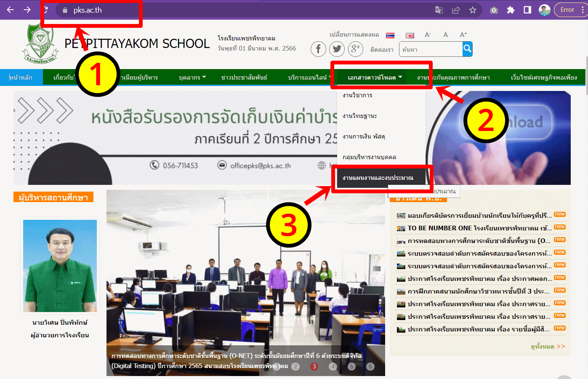Click the Twitter bird icon
The image size is (588, 379).
coord(337,49)
